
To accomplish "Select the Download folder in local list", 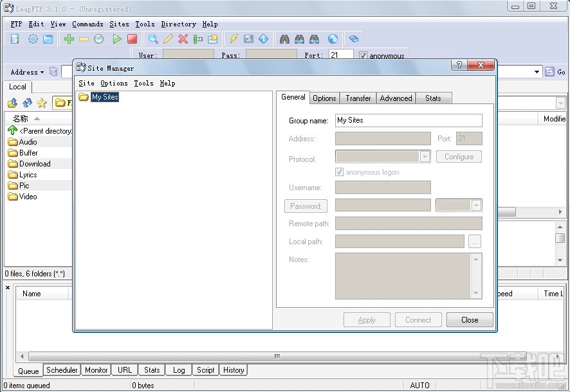I will (x=35, y=164).
